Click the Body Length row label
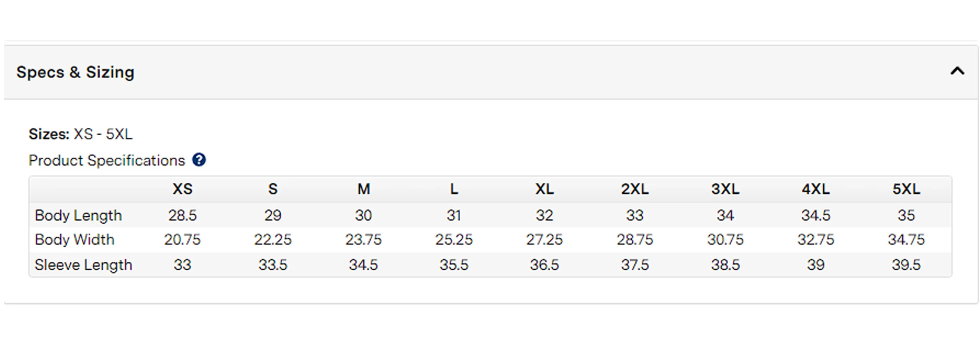The image size is (980, 352). click(x=78, y=216)
